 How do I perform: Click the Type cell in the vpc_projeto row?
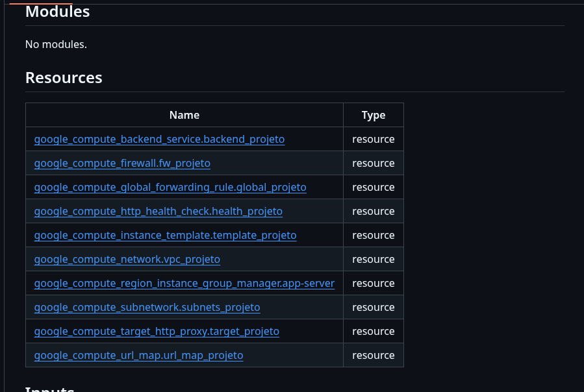[x=374, y=259]
